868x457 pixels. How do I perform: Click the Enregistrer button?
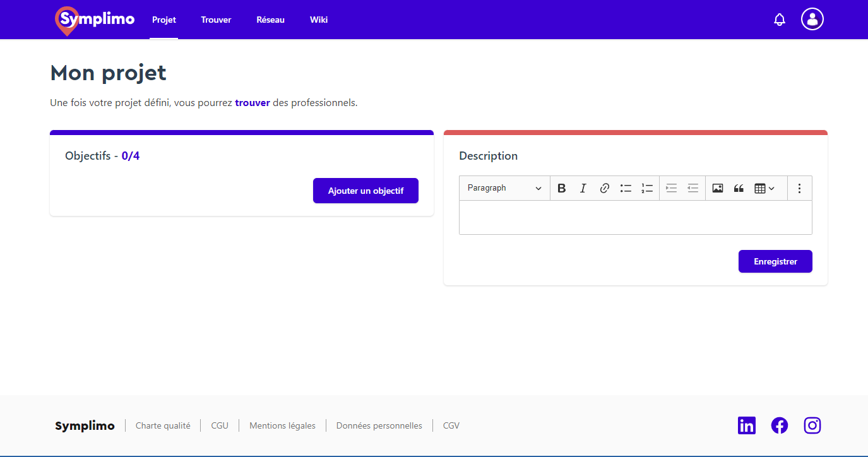[775, 261]
